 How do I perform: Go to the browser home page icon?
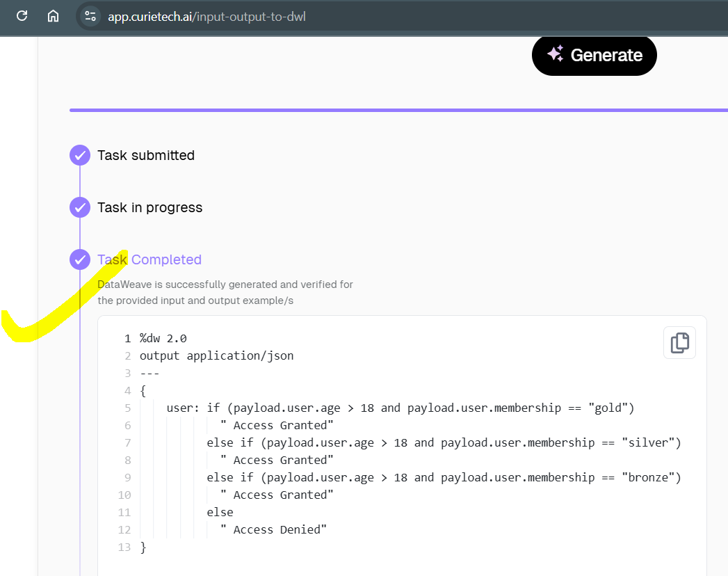[54, 16]
